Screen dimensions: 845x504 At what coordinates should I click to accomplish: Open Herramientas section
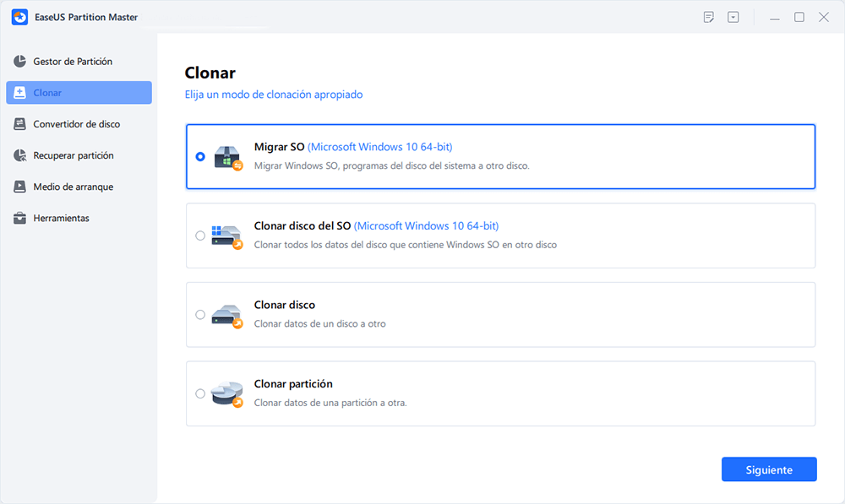(79, 218)
